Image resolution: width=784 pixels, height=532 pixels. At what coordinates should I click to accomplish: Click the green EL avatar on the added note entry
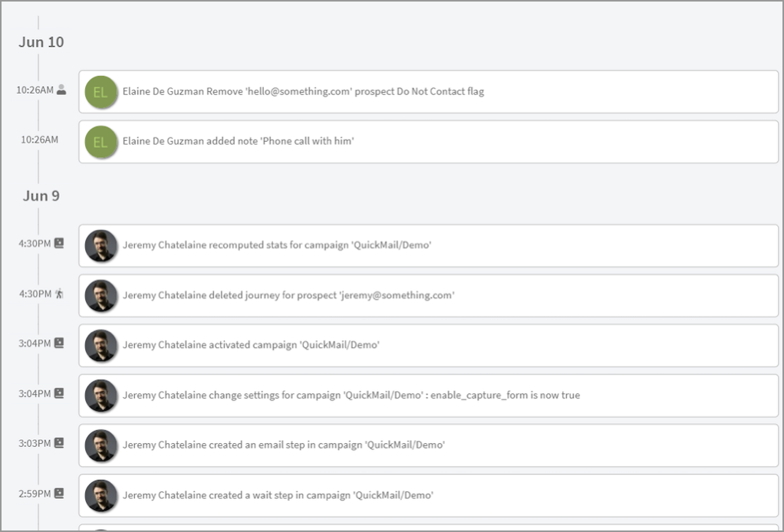[x=101, y=142]
